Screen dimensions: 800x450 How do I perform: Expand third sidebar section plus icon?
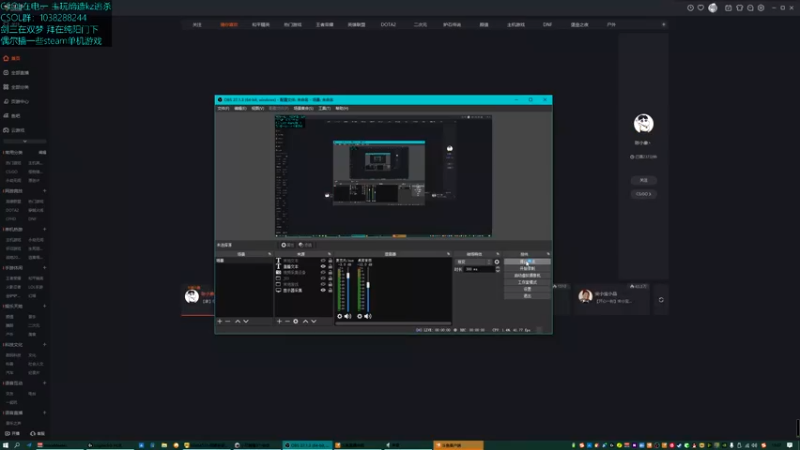[x=44, y=268]
